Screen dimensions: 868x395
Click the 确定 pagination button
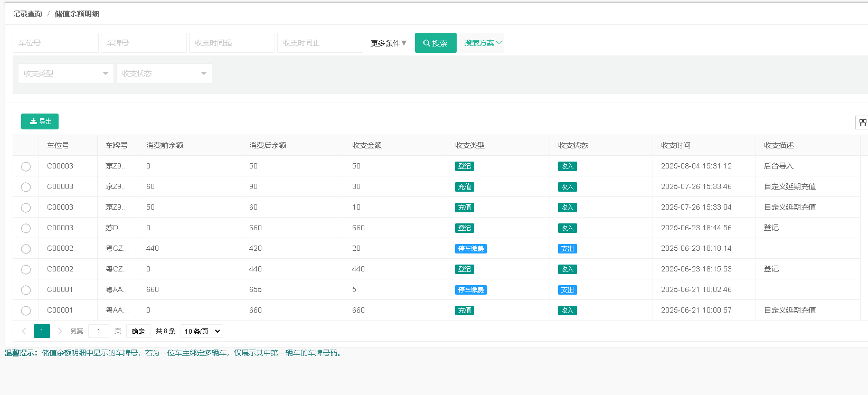[138, 331]
